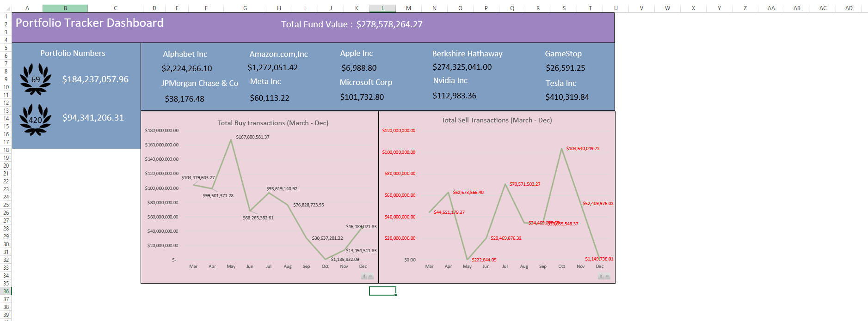Expand field with plus on Buy chart
Viewport: 868px width, 321px height.
coord(364,277)
